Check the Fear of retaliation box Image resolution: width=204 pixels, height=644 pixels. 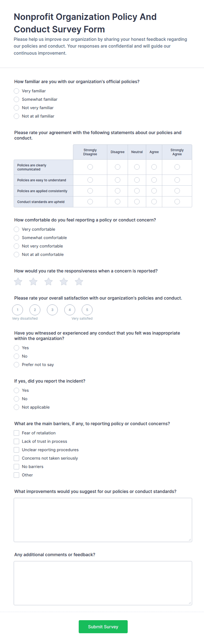click(16, 433)
